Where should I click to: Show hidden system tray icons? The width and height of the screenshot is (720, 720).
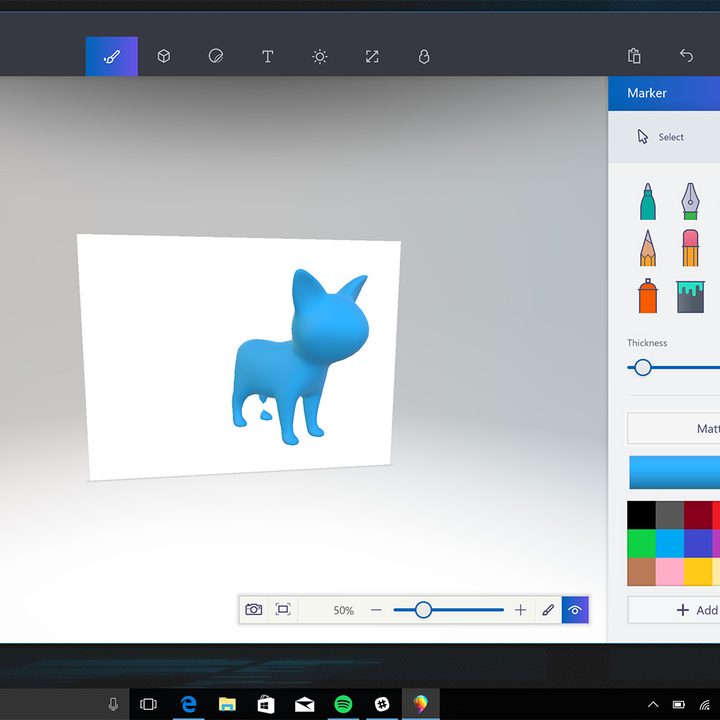(653, 704)
